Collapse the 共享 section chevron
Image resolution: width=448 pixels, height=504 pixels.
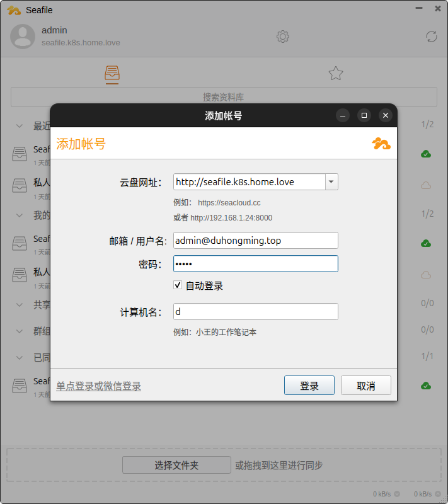click(x=20, y=305)
